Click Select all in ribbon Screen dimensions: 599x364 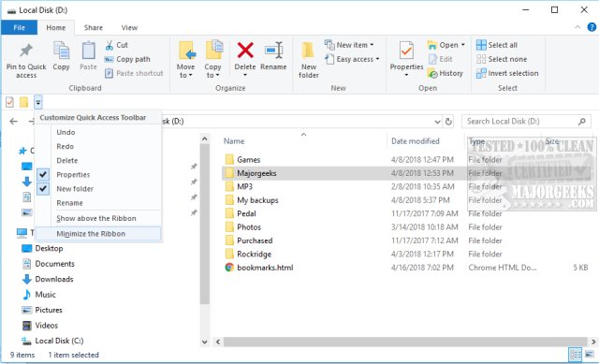[x=497, y=45]
